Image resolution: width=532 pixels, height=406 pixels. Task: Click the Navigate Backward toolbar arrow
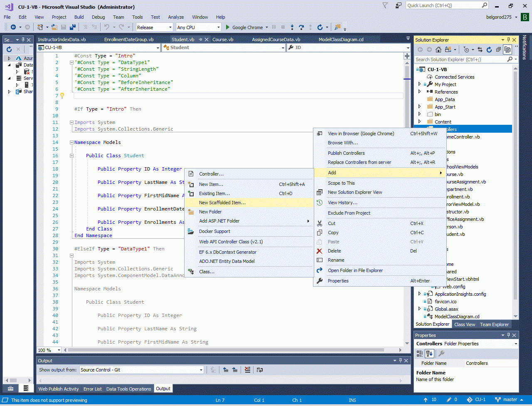point(13,27)
